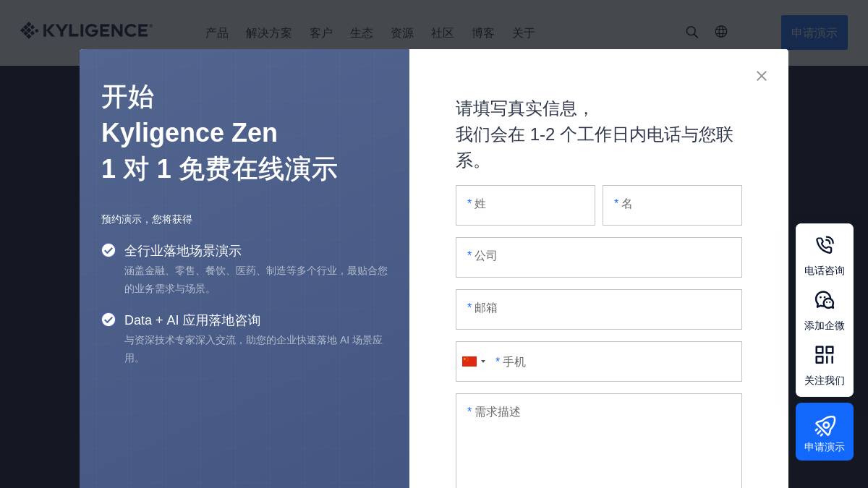Open the 资源 menu
868x488 pixels.
[x=402, y=33]
